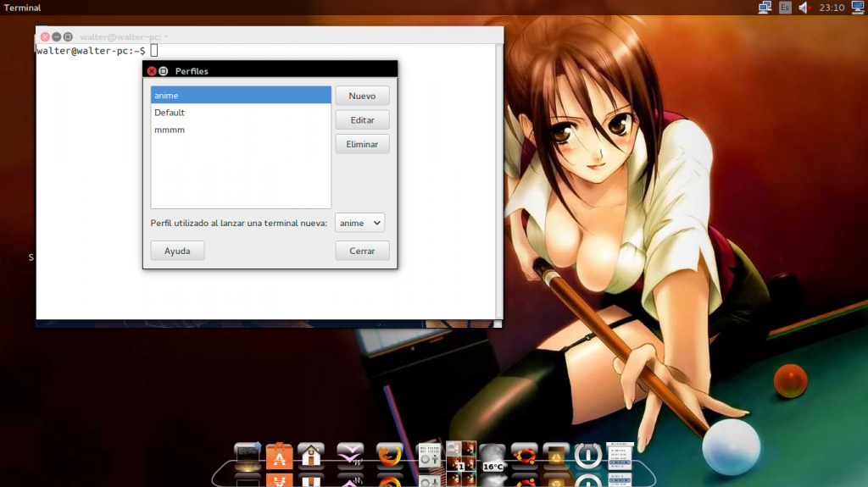Click the Terminal label in the top panel
The image size is (868, 487).
coord(22,8)
